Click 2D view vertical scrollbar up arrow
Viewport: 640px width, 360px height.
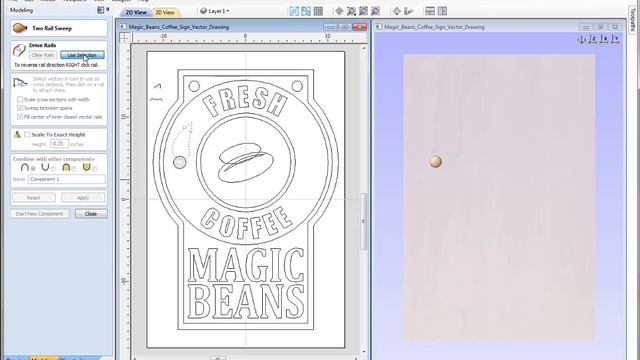[x=364, y=48]
